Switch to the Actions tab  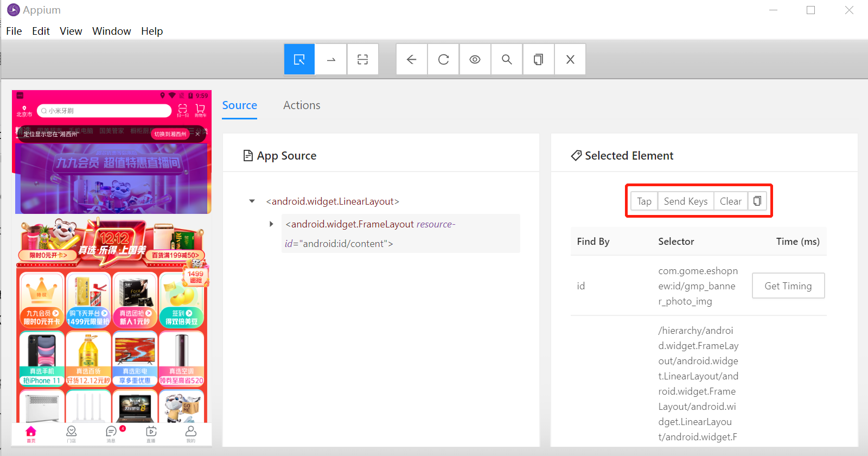click(x=302, y=105)
